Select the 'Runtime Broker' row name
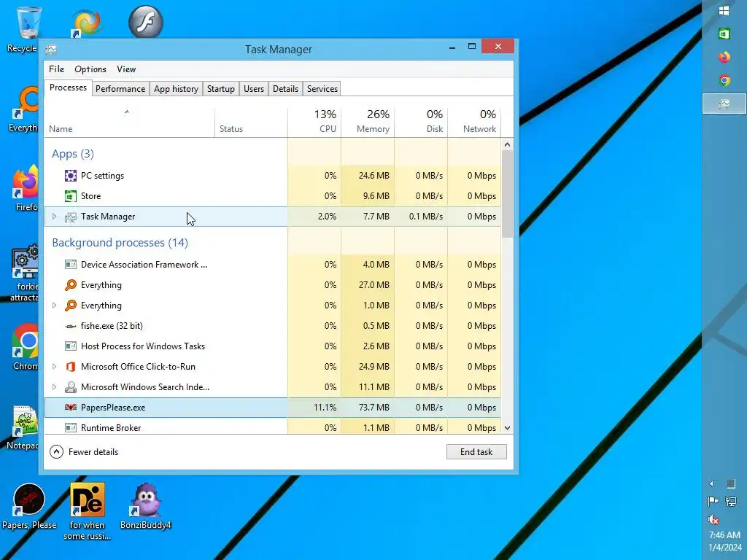This screenshot has height=560, width=747. click(x=111, y=427)
